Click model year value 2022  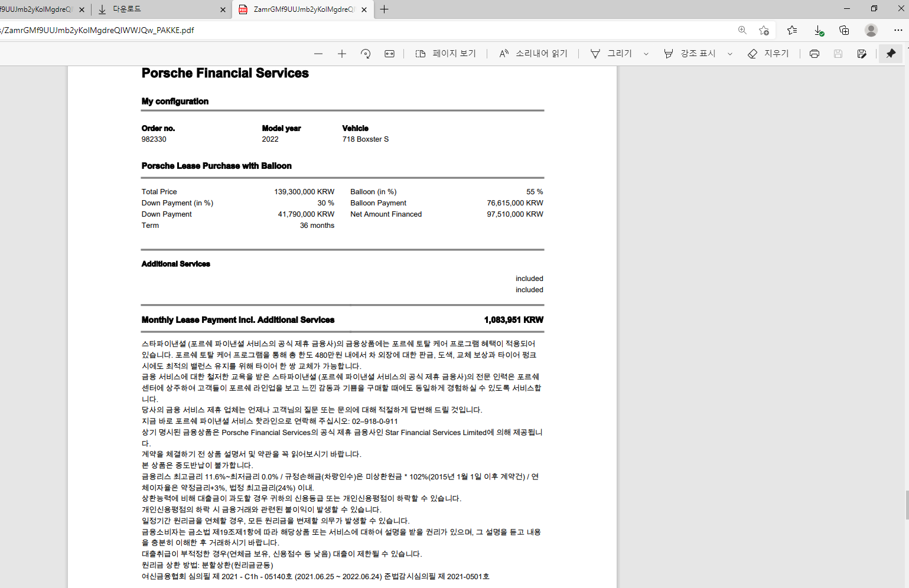(270, 139)
